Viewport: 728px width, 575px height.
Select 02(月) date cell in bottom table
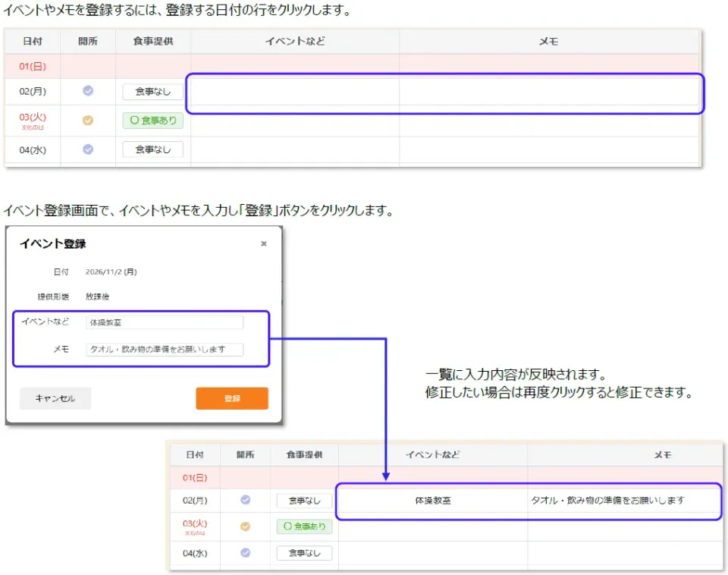click(195, 500)
